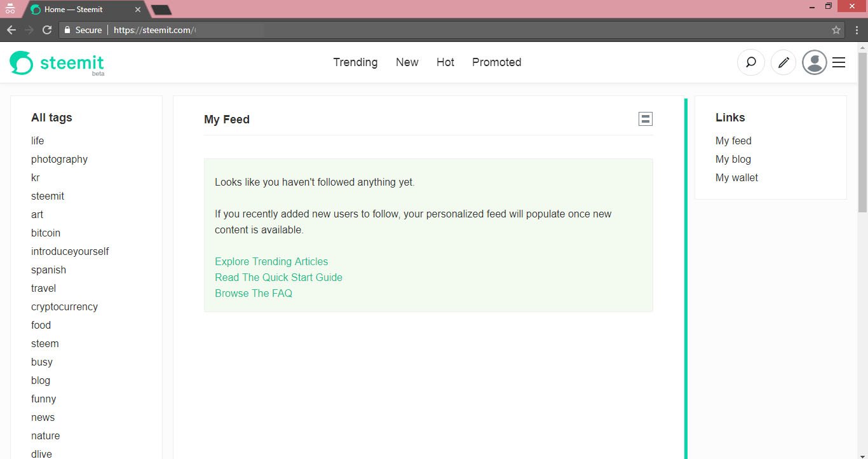Viewport: 868px width, 459px height.
Task: Open the search magnifier icon
Action: pos(750,62)
